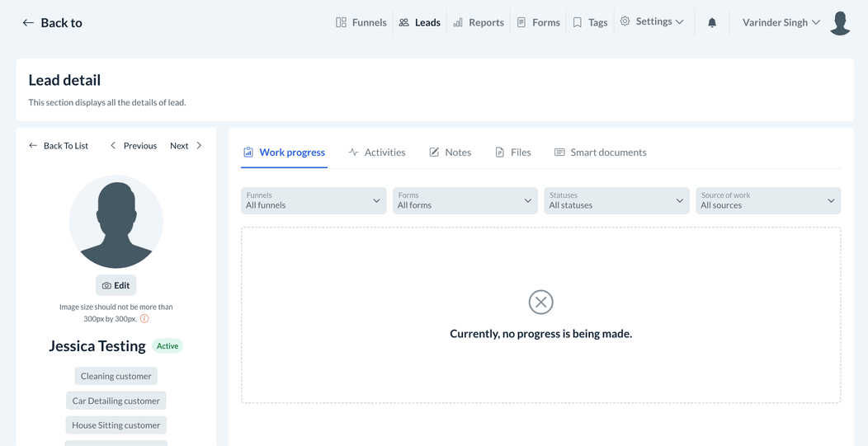
Task: Click the Tags bookmark icon
Action: (578, 23)
